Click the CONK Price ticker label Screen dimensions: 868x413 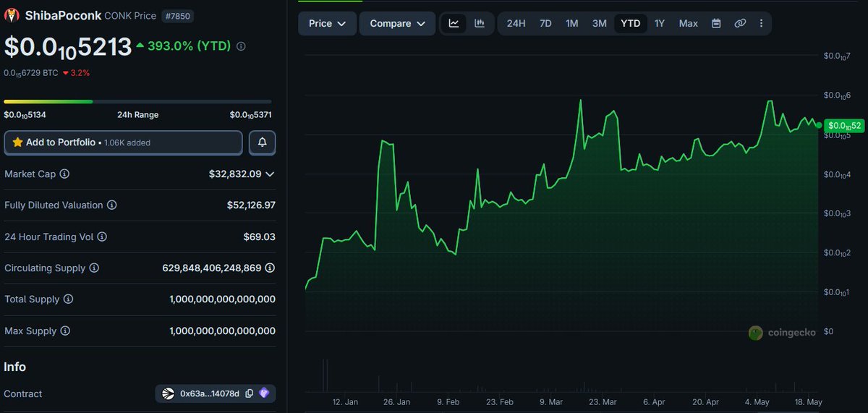(x=130, y=16)
